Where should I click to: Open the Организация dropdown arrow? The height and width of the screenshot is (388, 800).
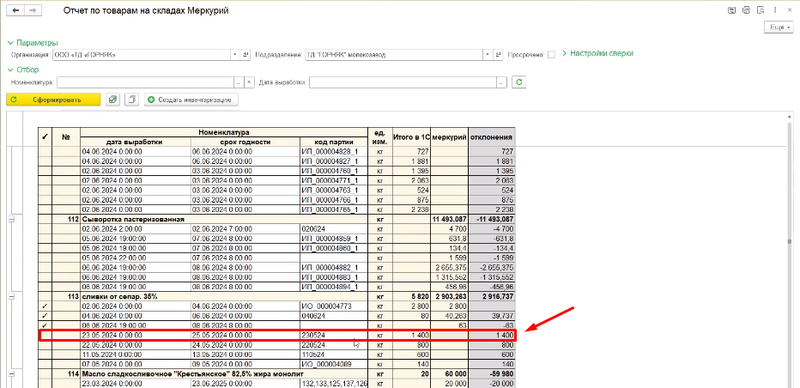click(x=235, y=54)
